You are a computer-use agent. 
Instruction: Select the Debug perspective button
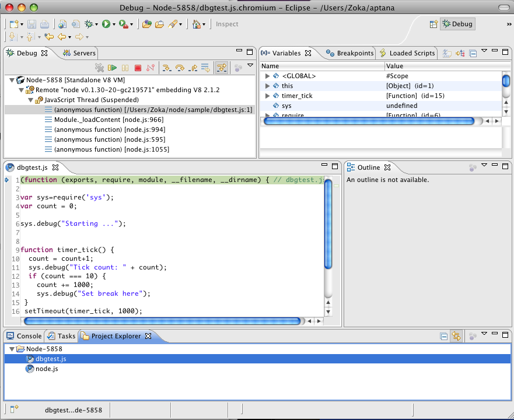click(457, 24)
